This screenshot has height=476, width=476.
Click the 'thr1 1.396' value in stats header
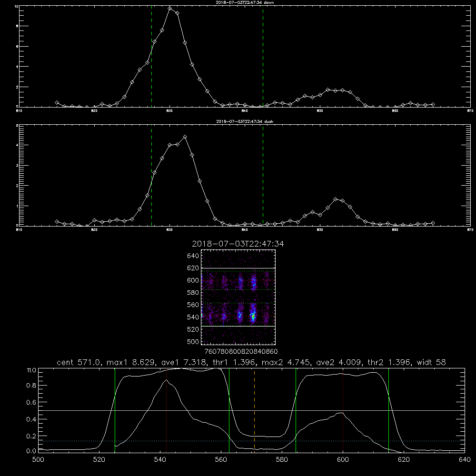click(x=234, y=362)
